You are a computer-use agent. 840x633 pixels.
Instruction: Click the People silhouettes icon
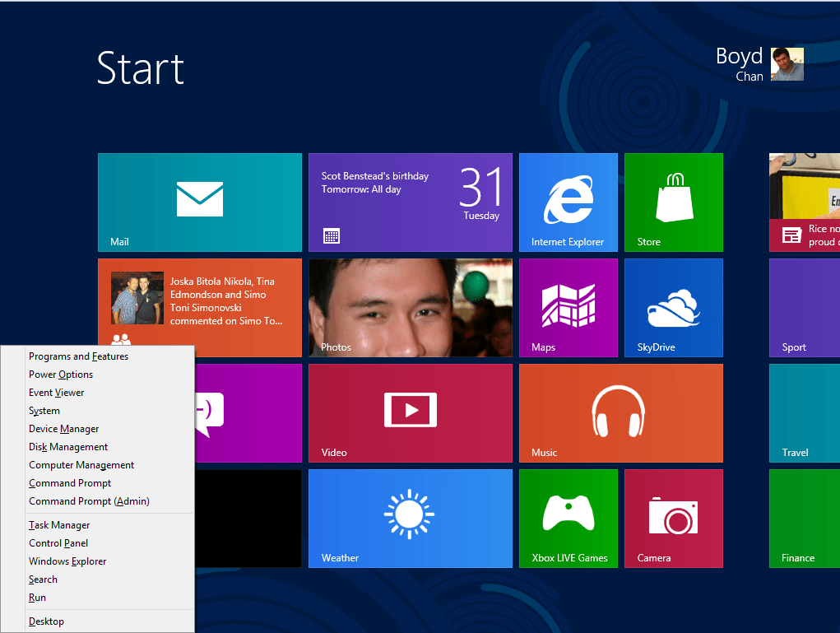[121, 339]
